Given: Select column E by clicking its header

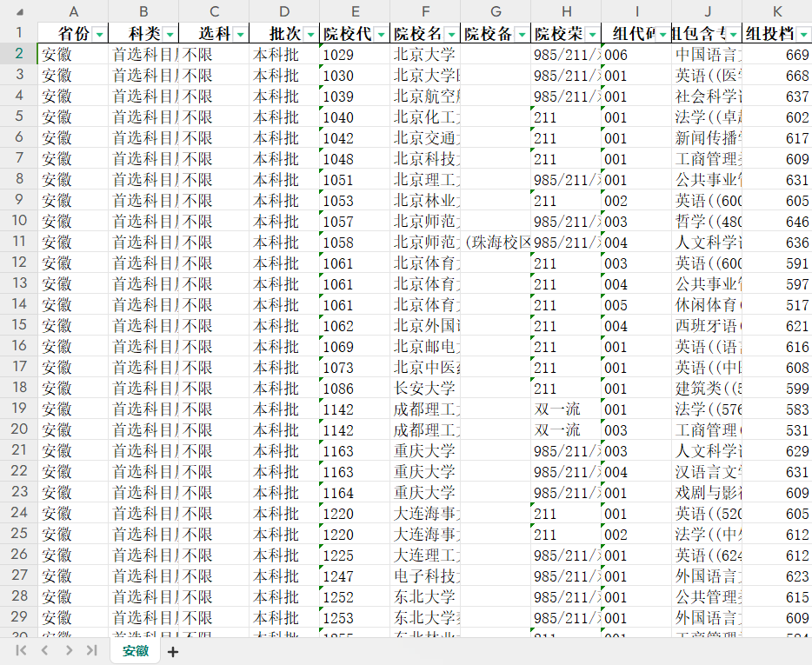Looking at the screenshot, I should 355,11.
